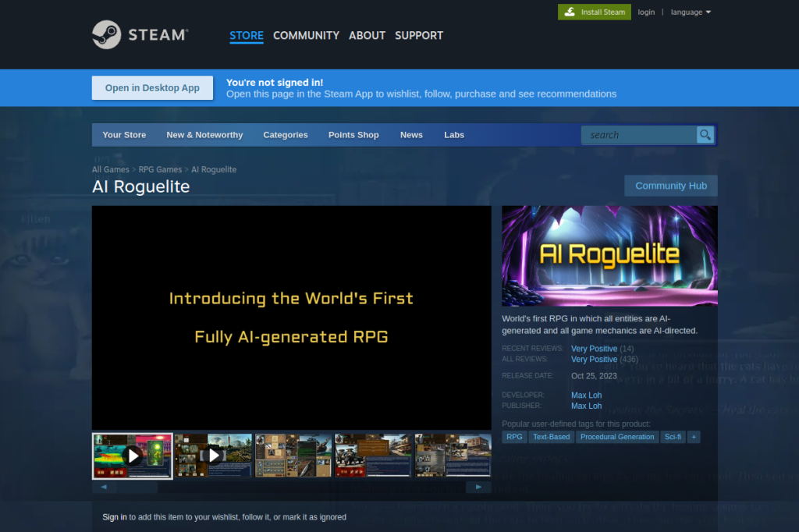The image size is (799, 532).
Task: Open the language dropdown
Action: (691, 12)
